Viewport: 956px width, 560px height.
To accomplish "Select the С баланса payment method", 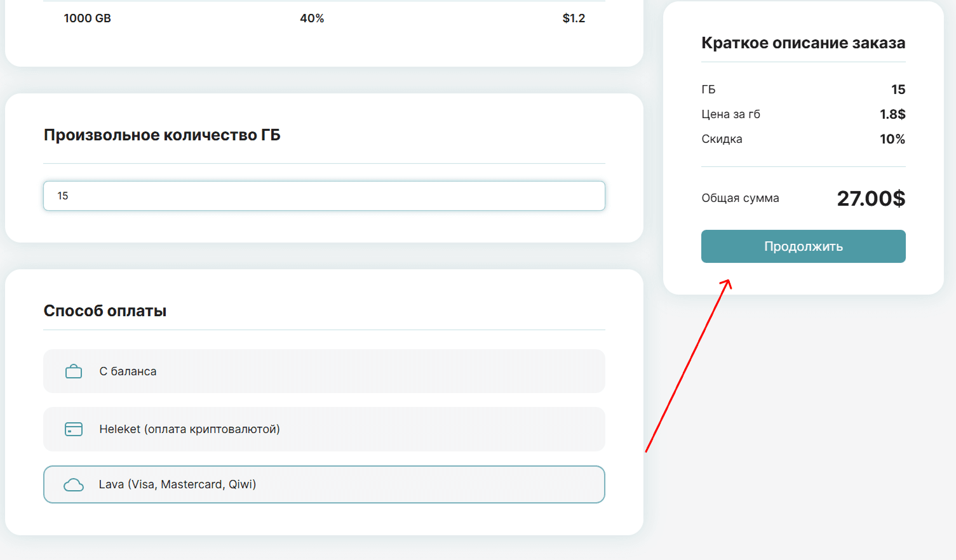I will click(x=324, y=371).
